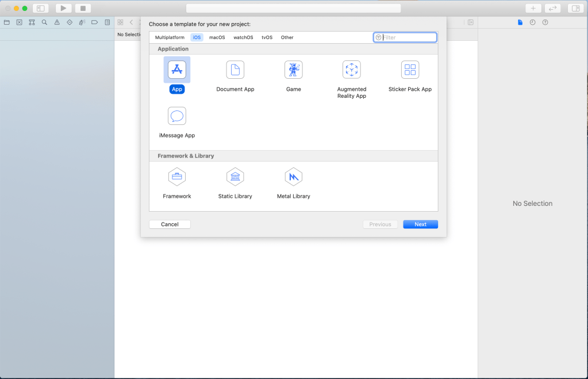Image resolution: width=588 pixels, height=379 pixels.
Task: Pick the Framework template icon
Action: pos(177,177)
